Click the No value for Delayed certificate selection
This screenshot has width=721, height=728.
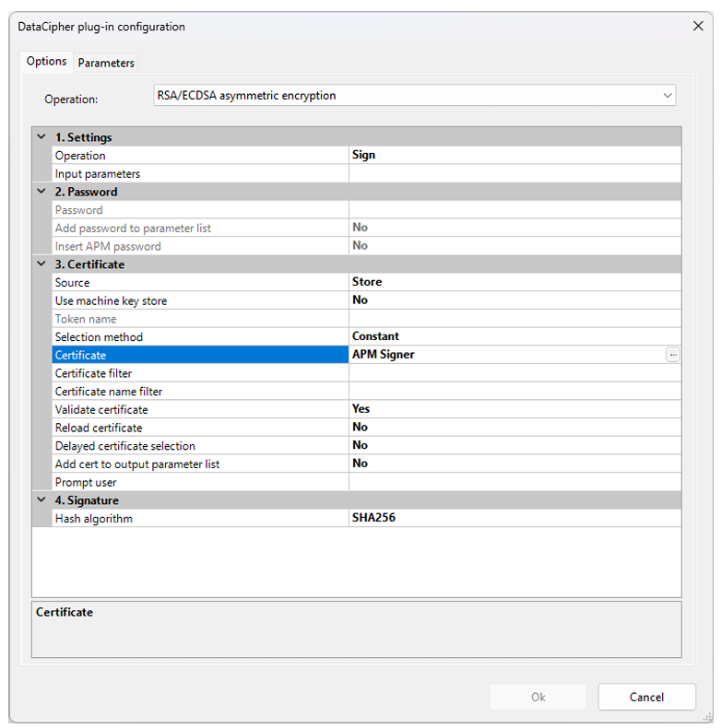point(514,445)
